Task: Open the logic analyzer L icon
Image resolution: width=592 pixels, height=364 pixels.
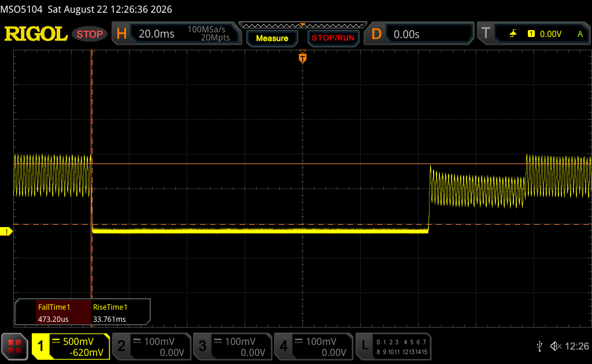Action: [365, 345]
